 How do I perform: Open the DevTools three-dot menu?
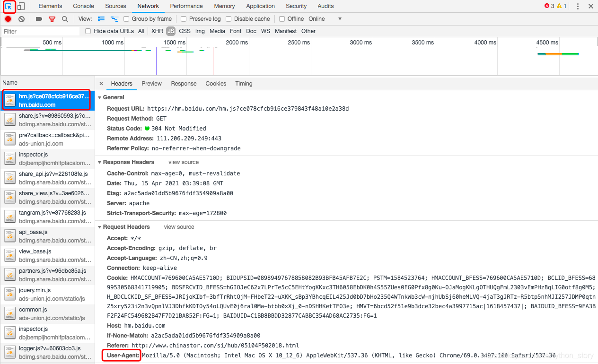tap(578, 6)
